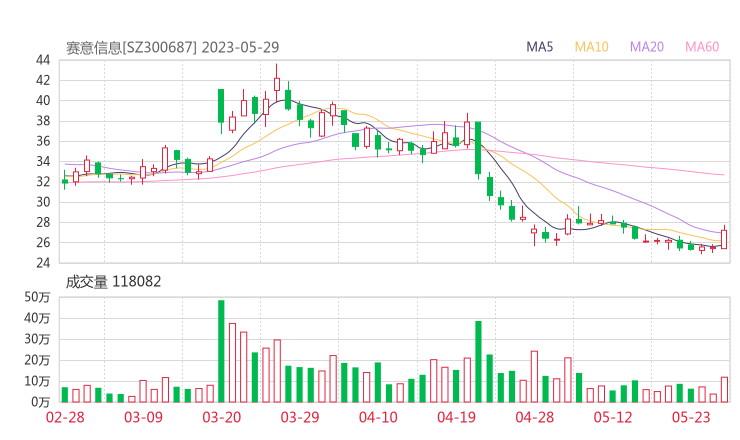Select the MA10 legend label

click(591, 47)
